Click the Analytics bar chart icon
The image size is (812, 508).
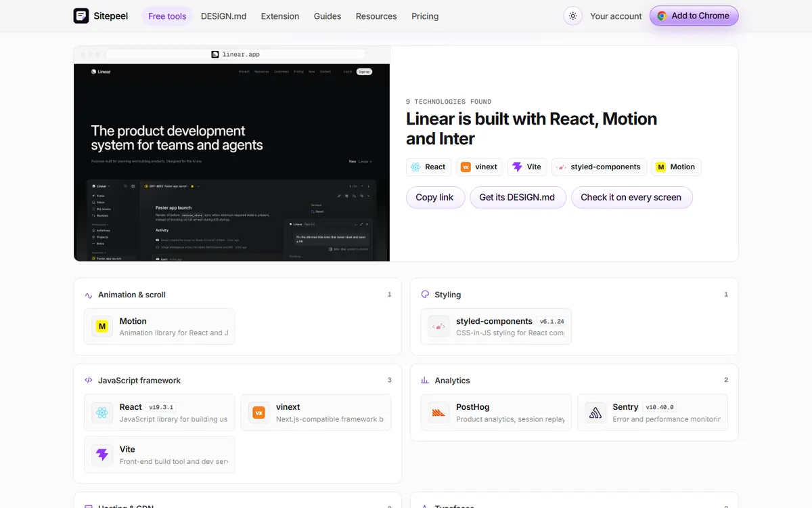pos(425,381)
